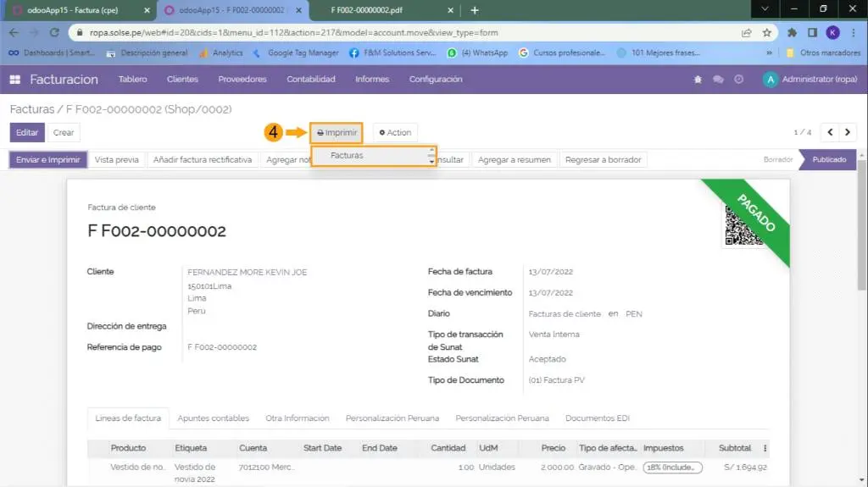Open table column options kebab menu
Image resolution: width=868 pixels, height=487 pixels.
tap(765, 448)
